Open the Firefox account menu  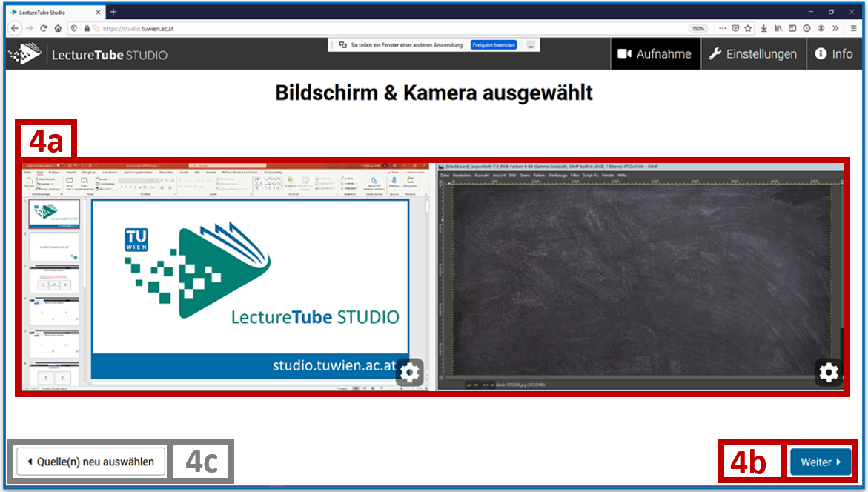(821, 28)
